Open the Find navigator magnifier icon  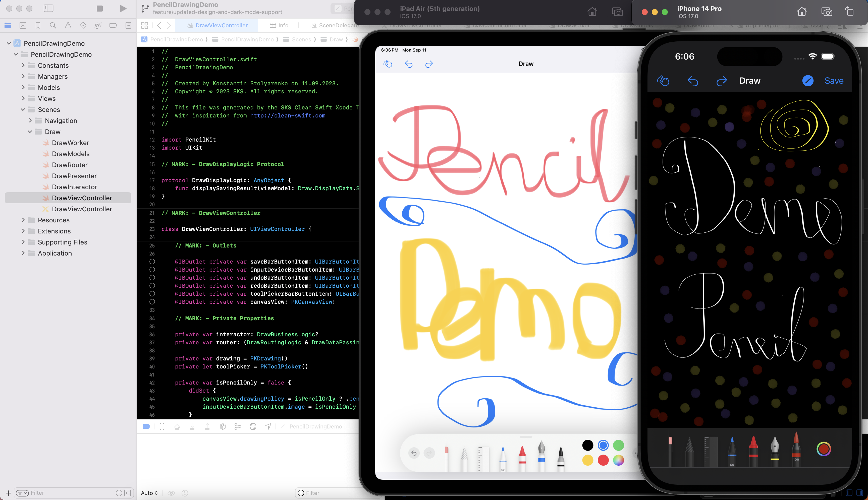click(x=53, y=25)
